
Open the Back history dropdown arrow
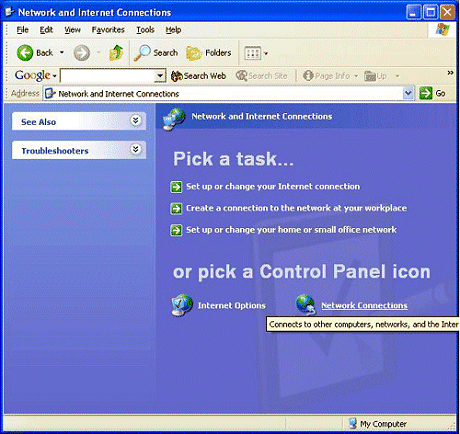[62, 53]
